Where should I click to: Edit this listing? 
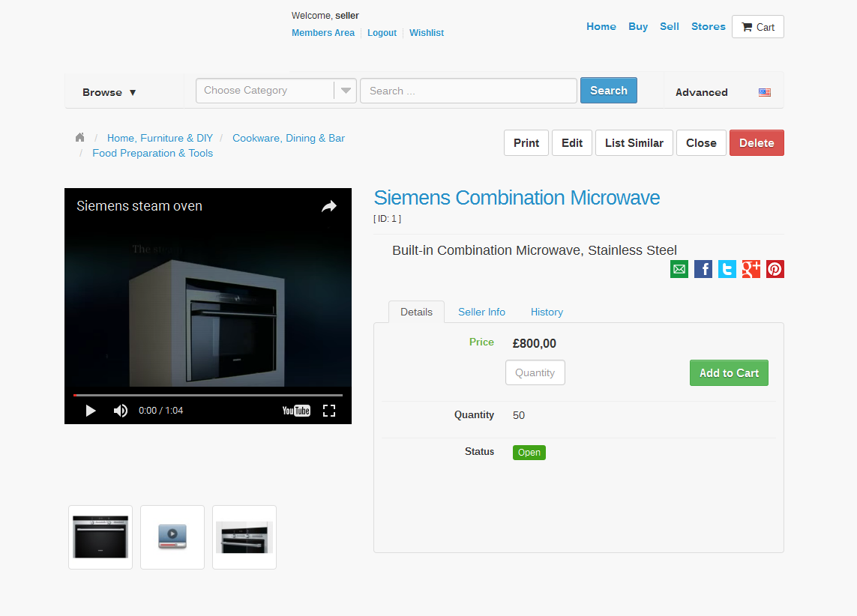(x=572, y=143)
